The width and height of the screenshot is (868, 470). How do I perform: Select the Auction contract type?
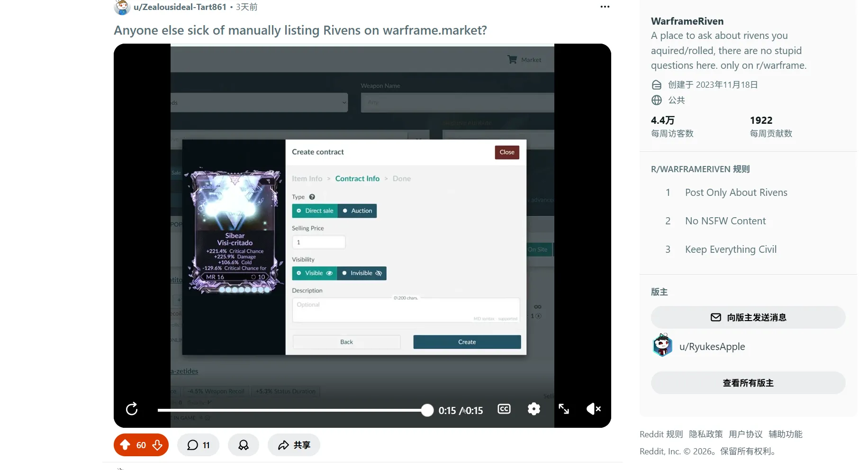tap(357, 211)
